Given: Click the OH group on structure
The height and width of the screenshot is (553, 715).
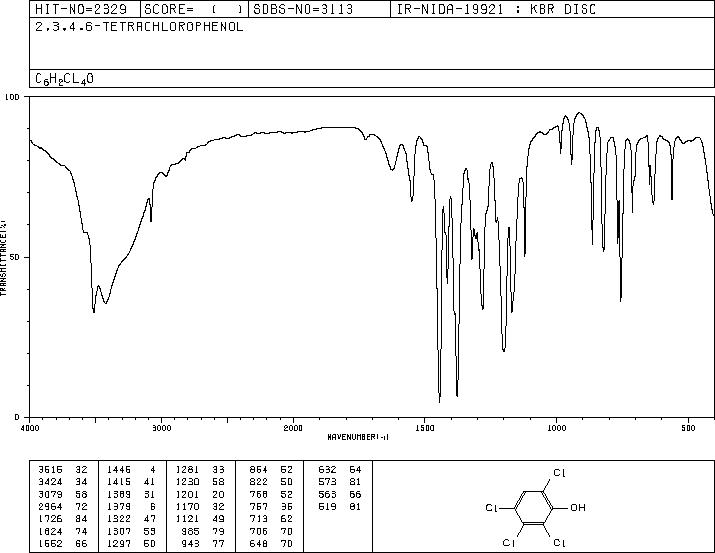Looking at the screenshot, I should point(577,507).
